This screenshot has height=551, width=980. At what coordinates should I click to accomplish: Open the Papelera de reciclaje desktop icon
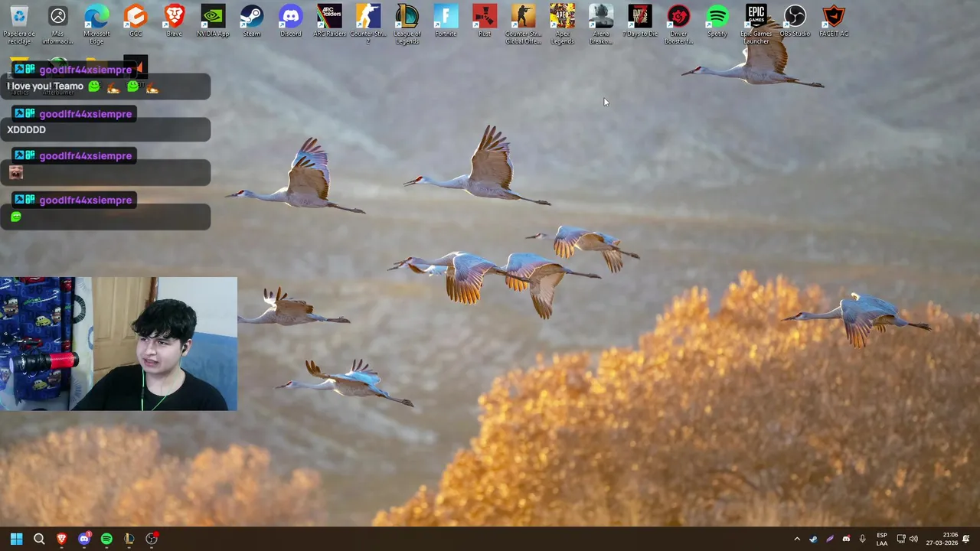[x=19, y=24]
